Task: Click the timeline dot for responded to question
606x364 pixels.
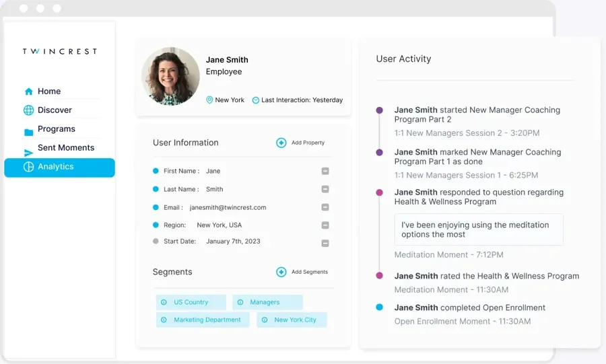Action: click(380, 192)
